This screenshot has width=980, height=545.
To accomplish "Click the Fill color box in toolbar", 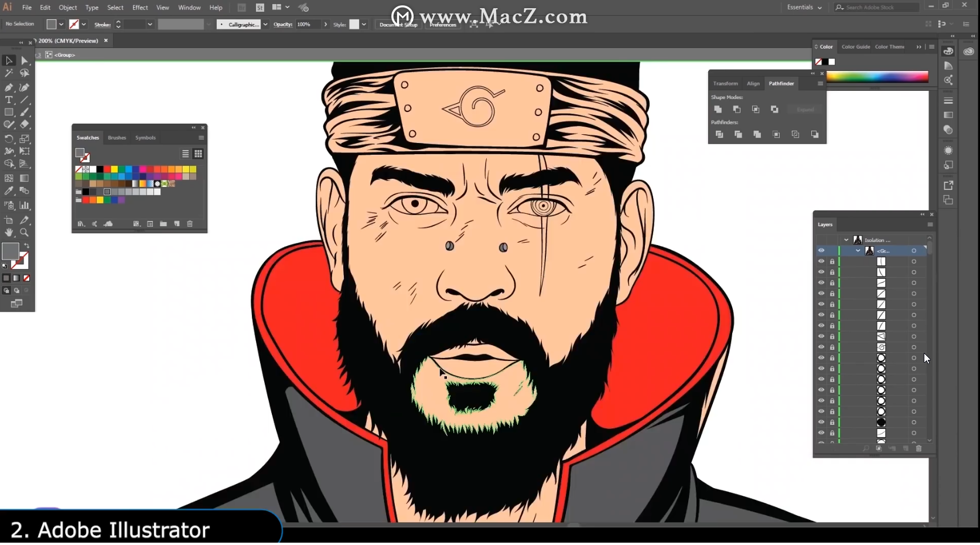I will 10,251.
